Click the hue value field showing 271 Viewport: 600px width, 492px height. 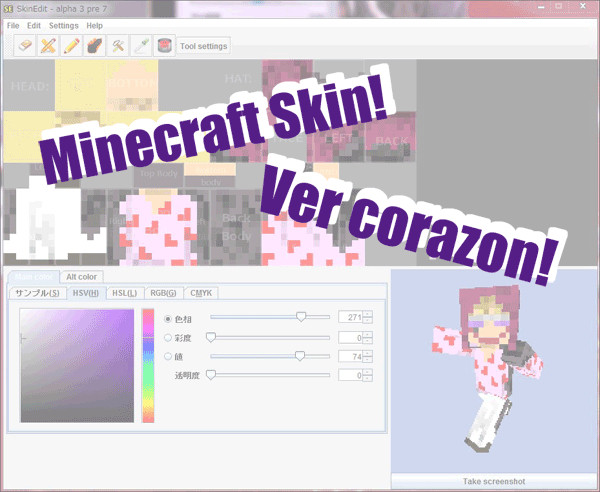pos(350,317)
